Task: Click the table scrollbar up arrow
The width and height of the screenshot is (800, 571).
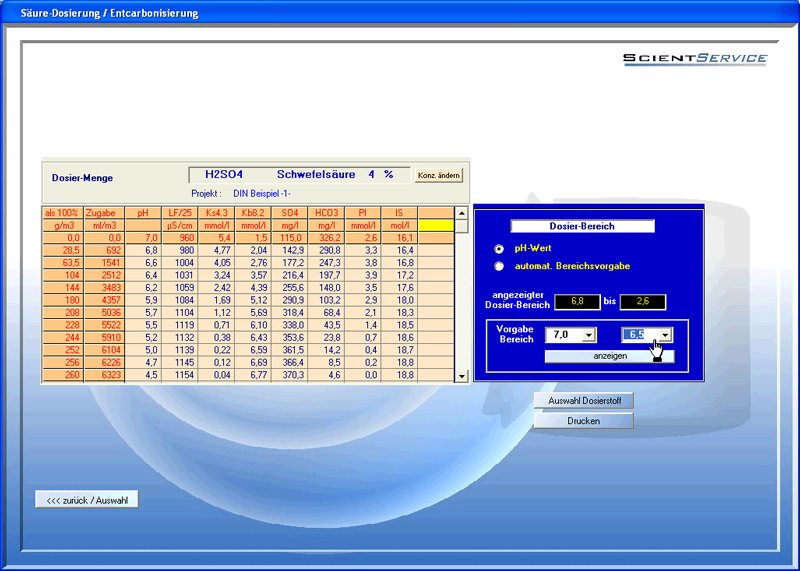Action: coord(461,213)
